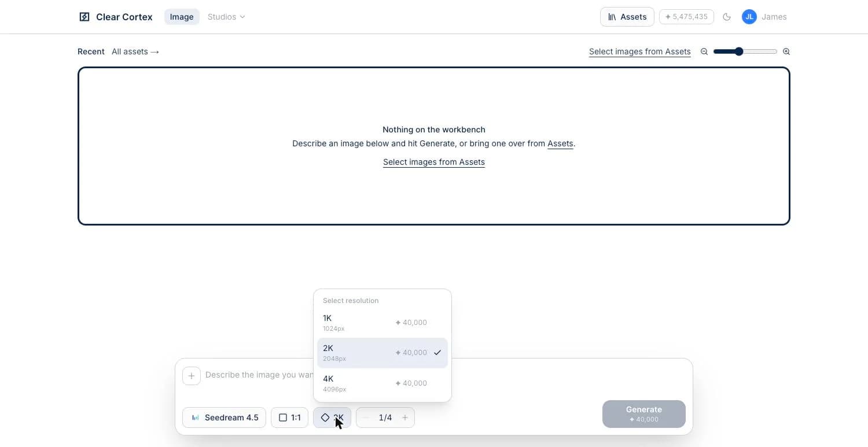Toggle dark mode with the moon icon
Viewport: 868px width, 447px height.
[x=727, y=17]
